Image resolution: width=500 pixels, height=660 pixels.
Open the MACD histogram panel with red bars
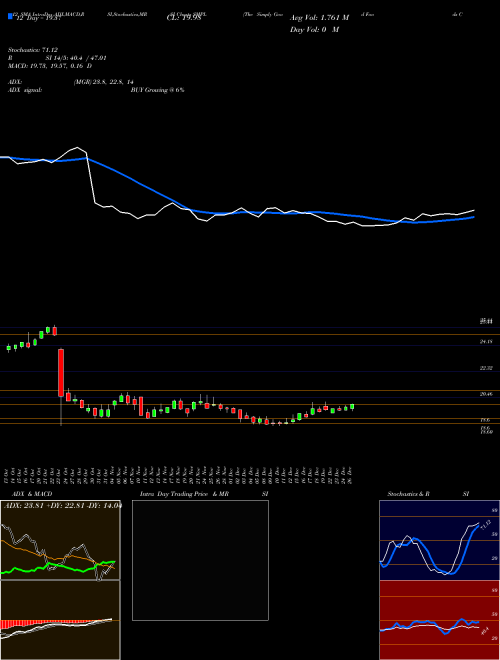(x=60, y=620)
